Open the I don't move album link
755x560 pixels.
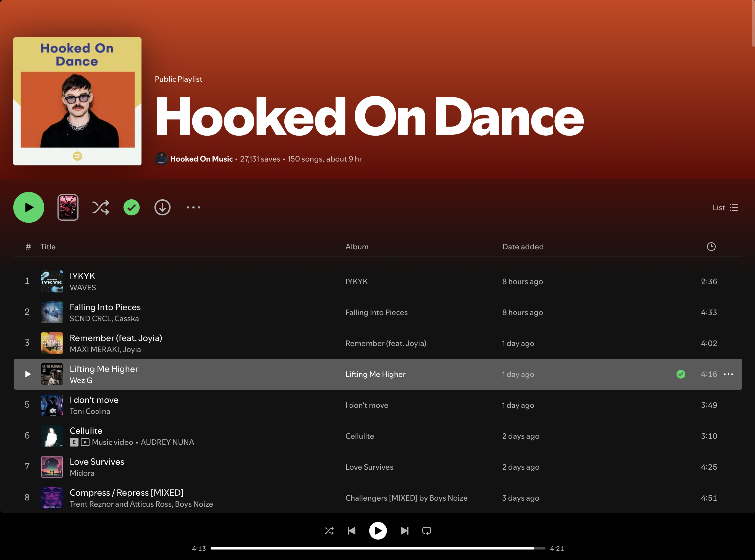click(x=367, y=405)
